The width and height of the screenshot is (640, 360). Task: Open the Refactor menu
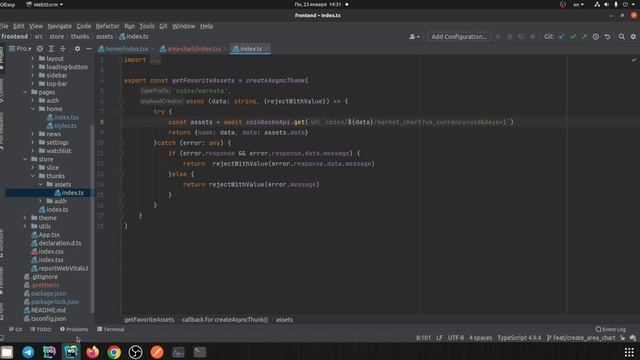click(x=107, y=26)
